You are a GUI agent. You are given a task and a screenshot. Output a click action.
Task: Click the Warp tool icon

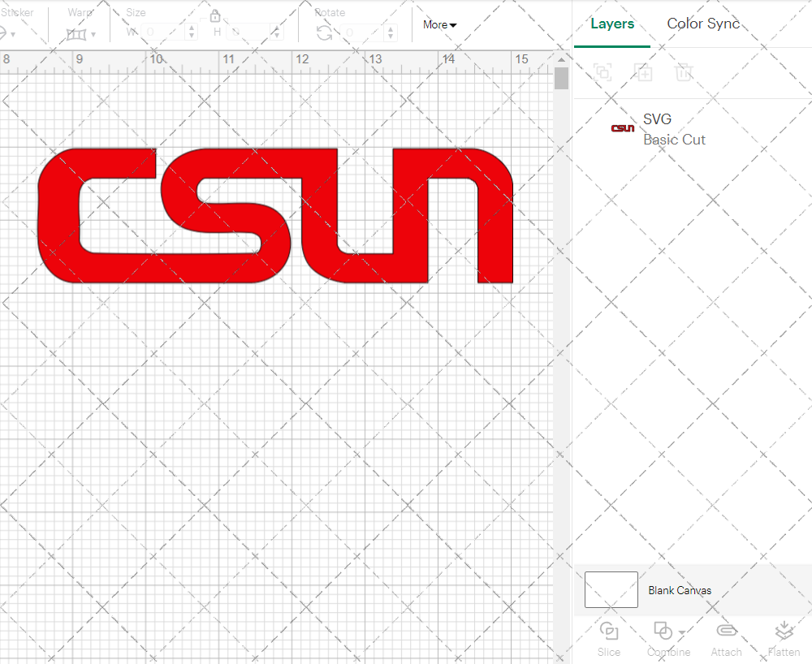(x=78, y=34)
